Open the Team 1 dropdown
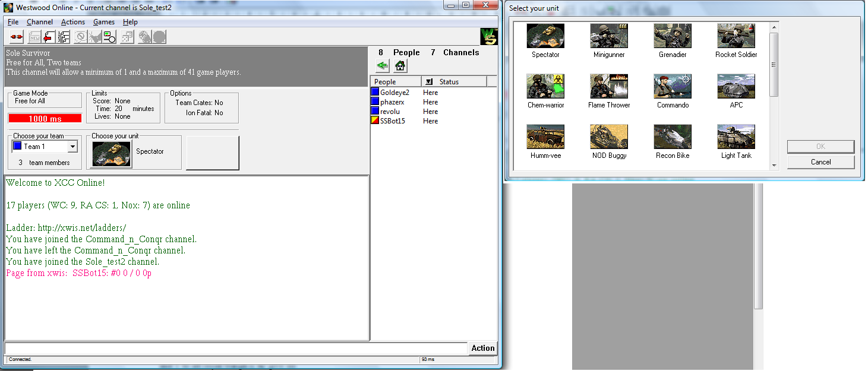The image size is (868, 371). (x=72, y=147)
